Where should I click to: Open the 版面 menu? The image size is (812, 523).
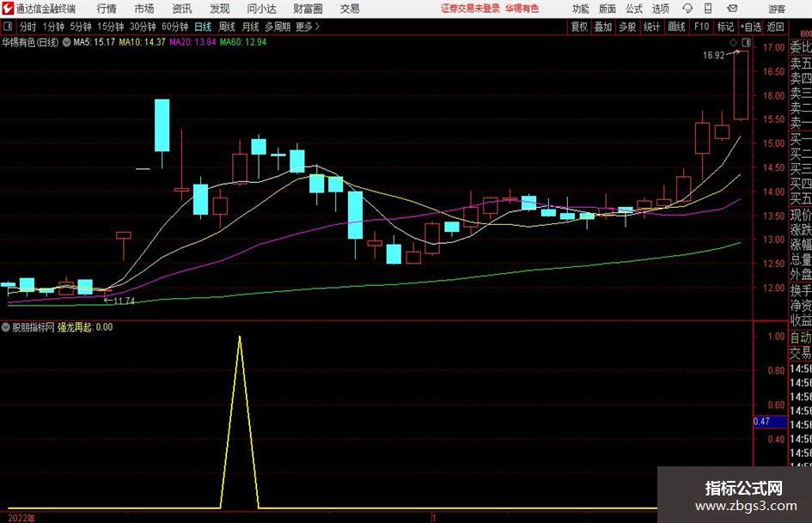(607, 9)
